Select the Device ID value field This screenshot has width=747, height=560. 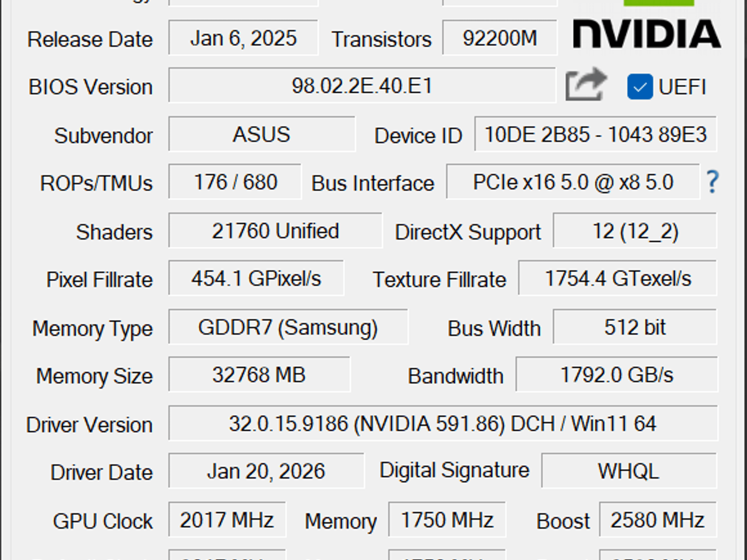point(595,134)
